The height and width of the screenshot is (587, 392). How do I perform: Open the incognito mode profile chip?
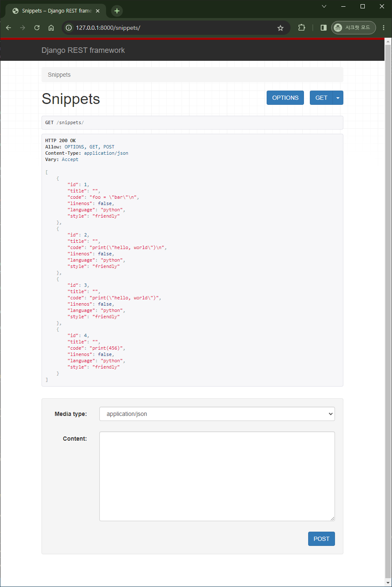coord(353,28)
